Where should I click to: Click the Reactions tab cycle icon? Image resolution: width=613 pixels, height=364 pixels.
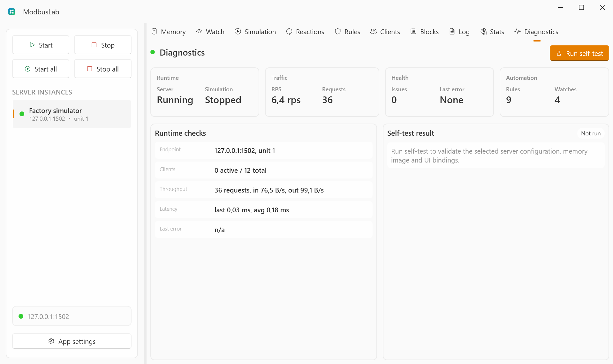[x=289, y=32]
